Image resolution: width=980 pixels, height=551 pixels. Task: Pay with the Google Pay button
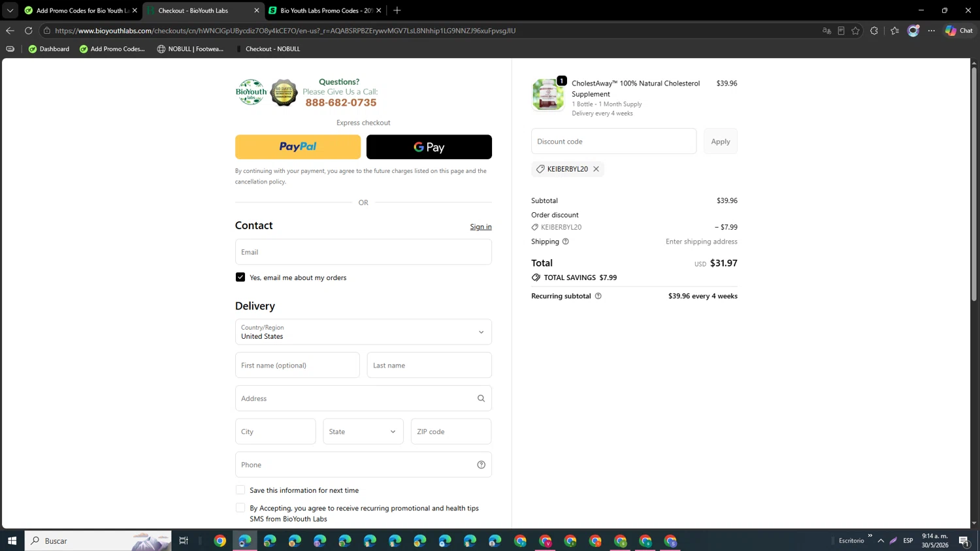[x=429, y=147]
